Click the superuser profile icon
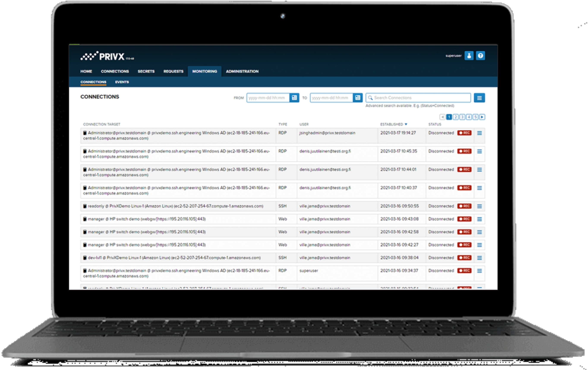 (x=469, y=56)
